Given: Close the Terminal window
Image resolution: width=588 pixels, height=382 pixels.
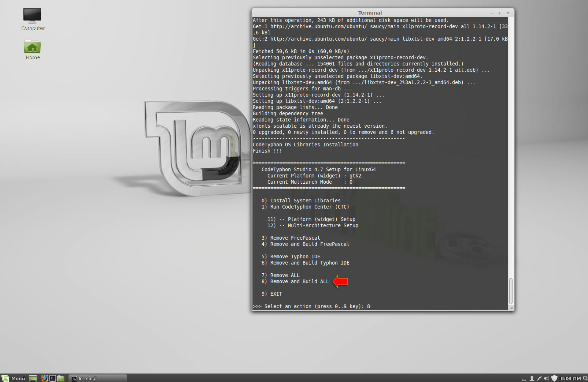Looking at the screenshot, I should (508, 13).
